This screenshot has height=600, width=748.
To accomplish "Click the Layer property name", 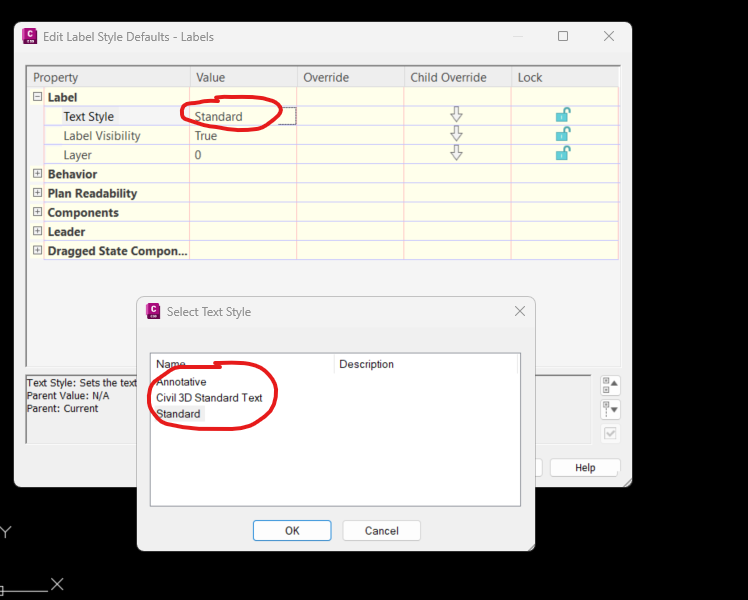I will point(77,155).
